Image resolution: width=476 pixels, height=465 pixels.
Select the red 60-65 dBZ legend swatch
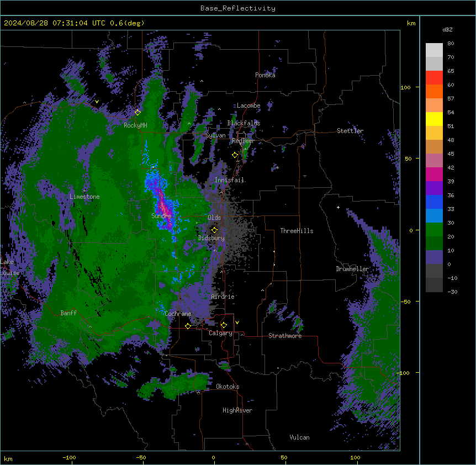click(x=434, y=78)
